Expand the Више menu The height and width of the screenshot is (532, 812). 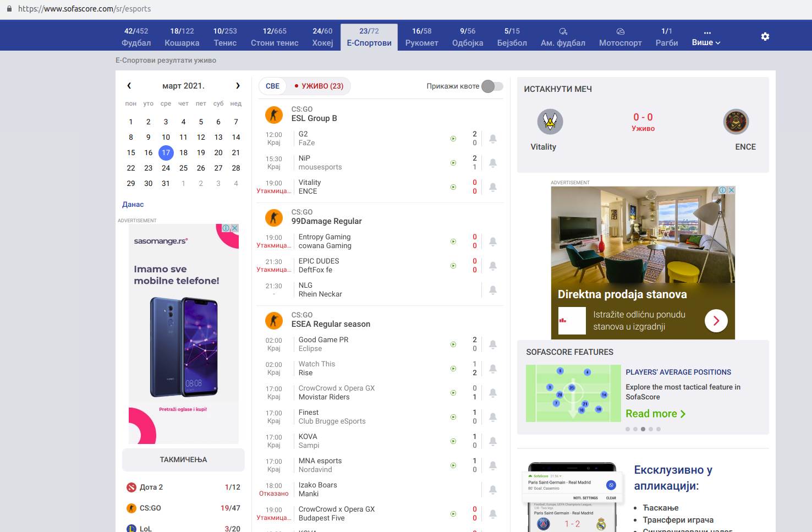pos(706,37)
